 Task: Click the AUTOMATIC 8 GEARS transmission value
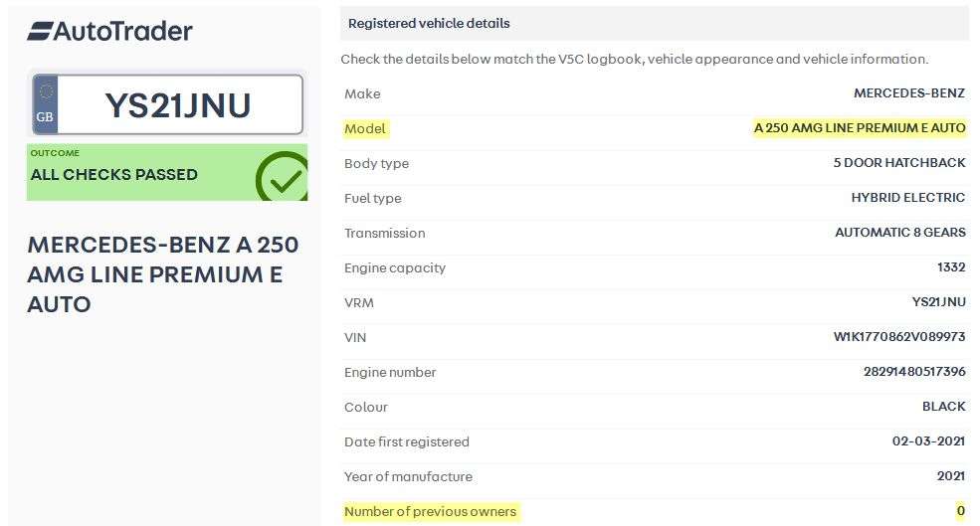pyautogui.click(x=899, y=233)
